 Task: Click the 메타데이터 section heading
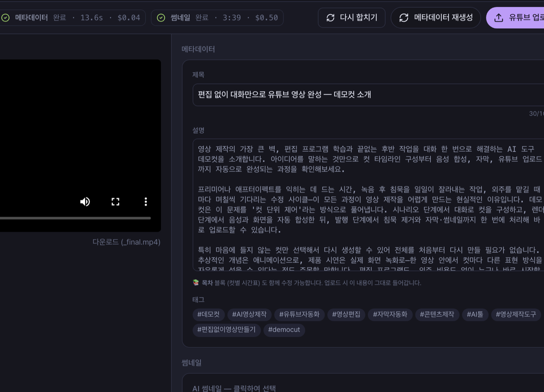pos(198,49)
